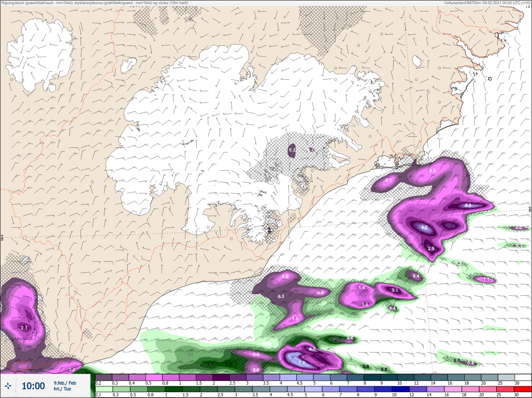Select top-row lavender swatch starting at 4
Screen dimensions: 532x398
(x=289, y=377)
